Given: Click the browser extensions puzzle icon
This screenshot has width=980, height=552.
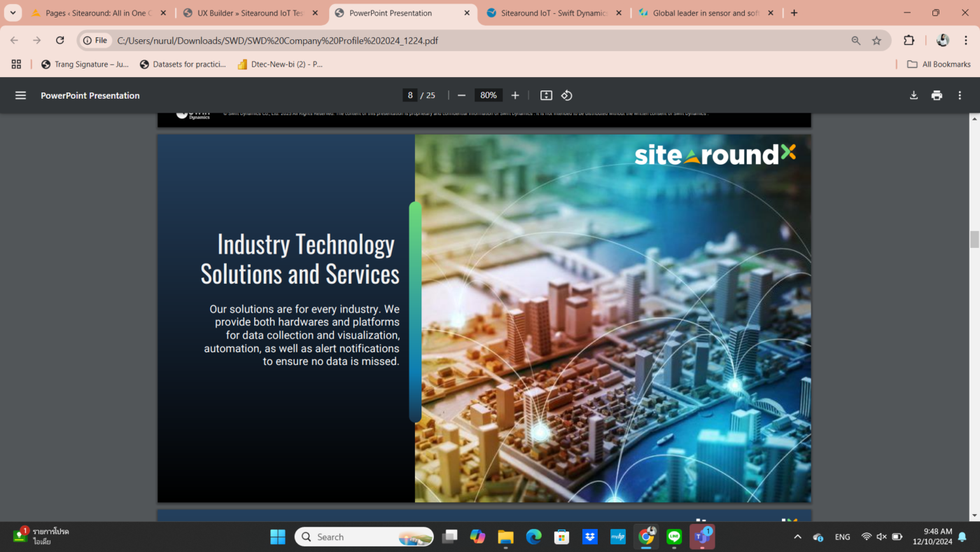Looking at the screenshot, I should [x=909, y=40].
